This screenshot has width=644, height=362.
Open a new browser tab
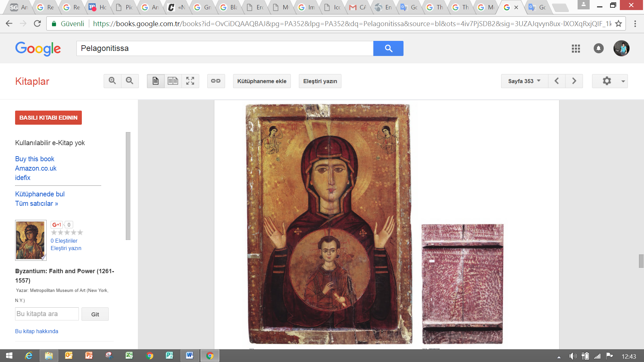tap(560, 7)
